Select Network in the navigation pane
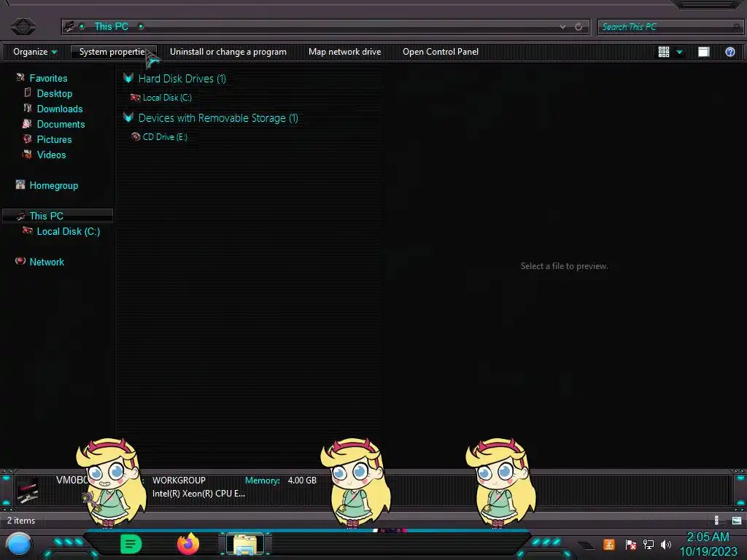This screenshot has width=747, height=560. 46,262
